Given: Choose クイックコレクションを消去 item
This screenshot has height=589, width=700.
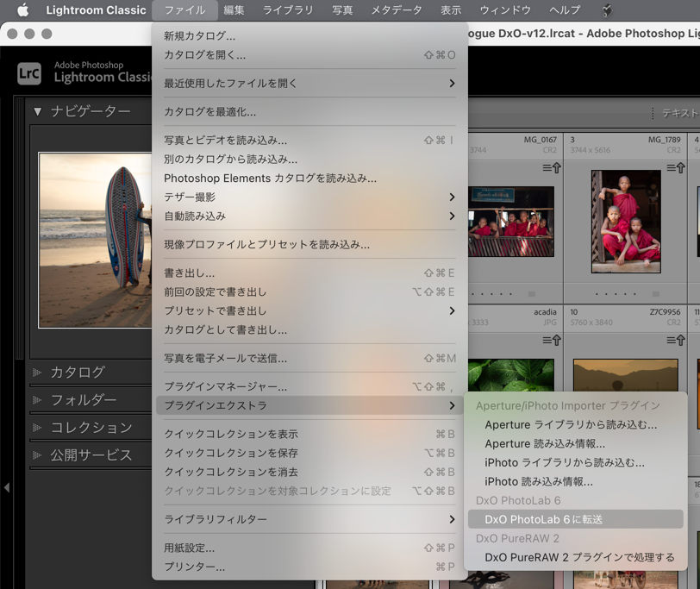Looking at the screenshot, I should [x=309, y=472].
